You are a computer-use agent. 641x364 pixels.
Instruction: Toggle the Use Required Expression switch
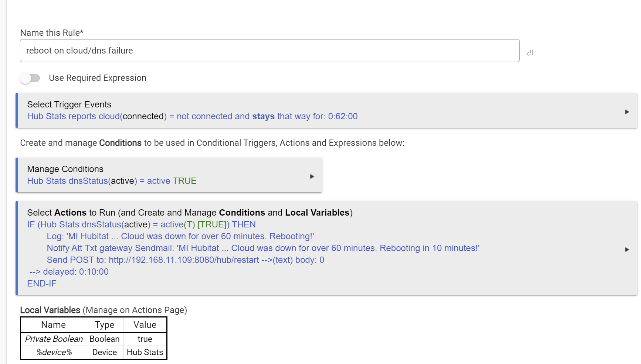[x=30, y=78]
